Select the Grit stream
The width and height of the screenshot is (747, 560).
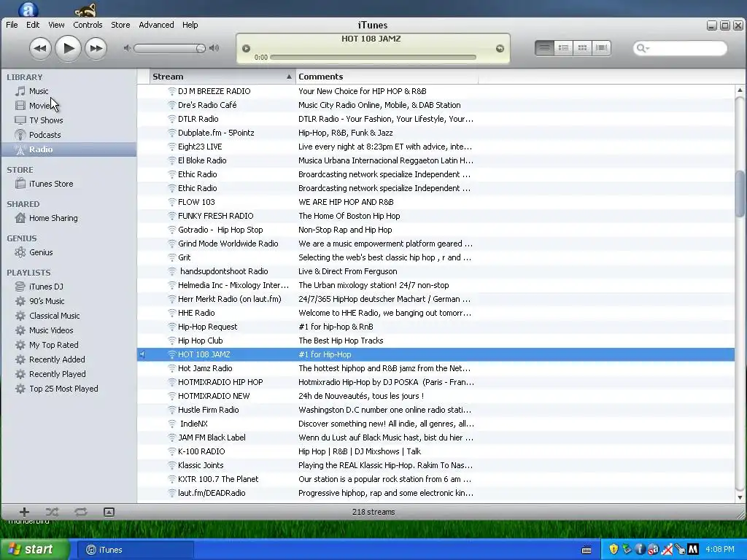point(436,257)
